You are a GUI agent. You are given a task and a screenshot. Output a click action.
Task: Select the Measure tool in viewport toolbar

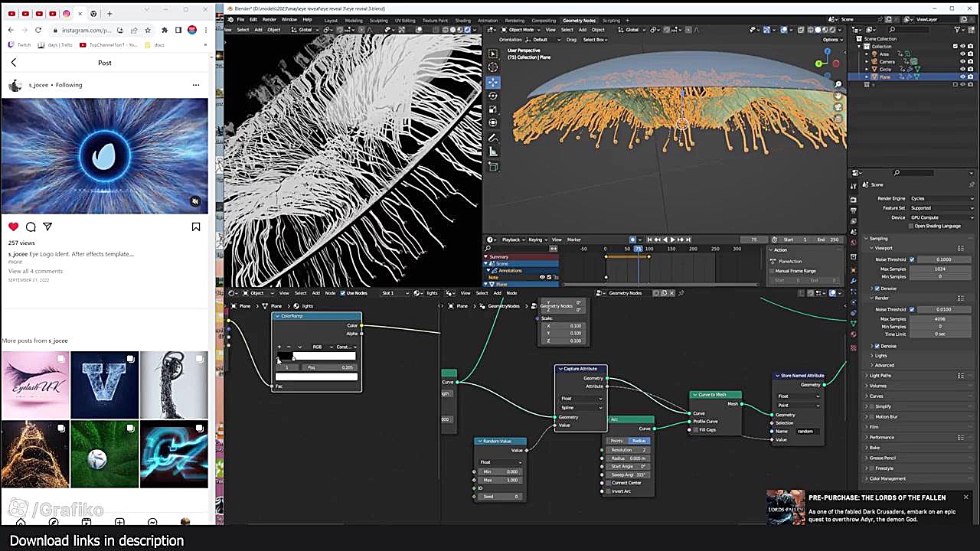(x=493, y=152)
